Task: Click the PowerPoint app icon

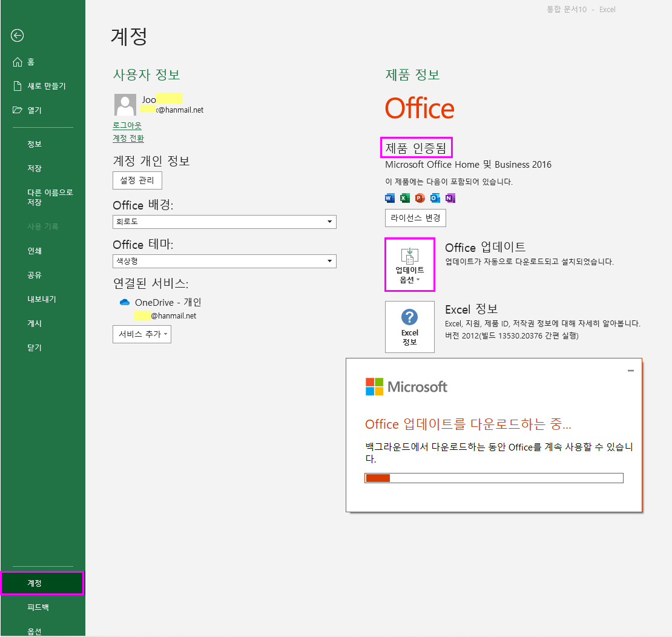Action: pos(420,198)
